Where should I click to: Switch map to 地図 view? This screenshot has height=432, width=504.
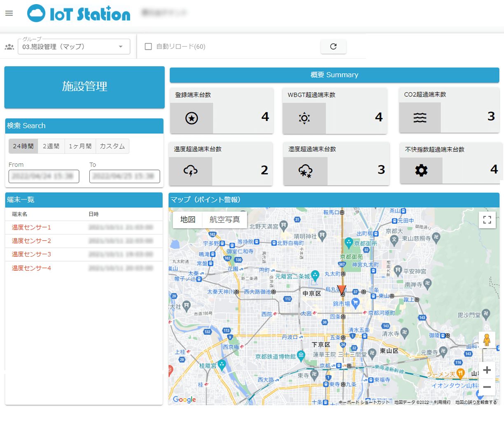pyautogui.click(x=188, y=220)
